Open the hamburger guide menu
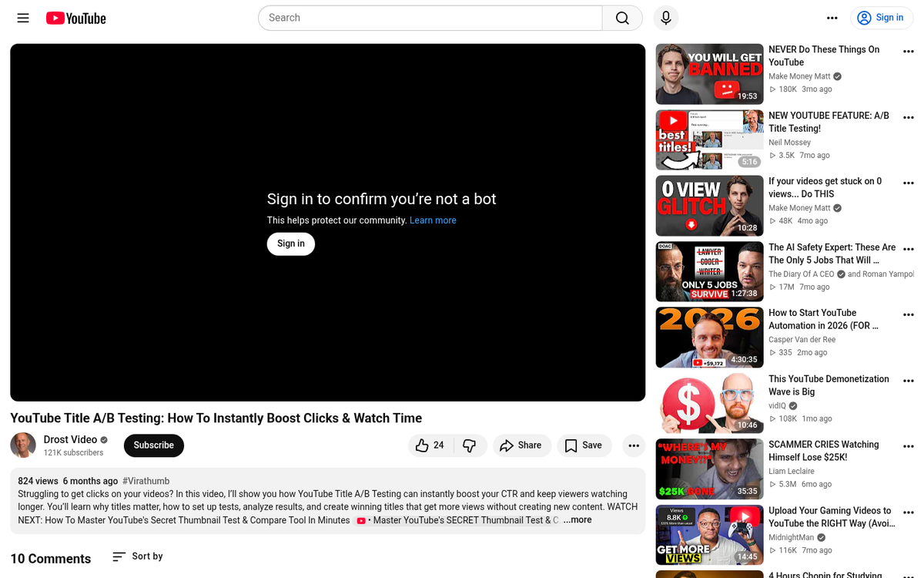Viewport: 924px width, 578px height. [x=22, y=18]
